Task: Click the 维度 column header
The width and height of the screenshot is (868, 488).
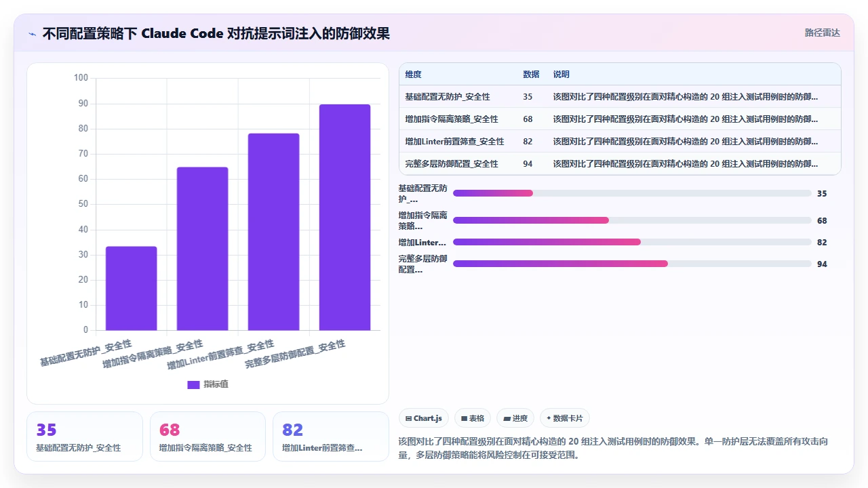Action: [x=413, y=75]
